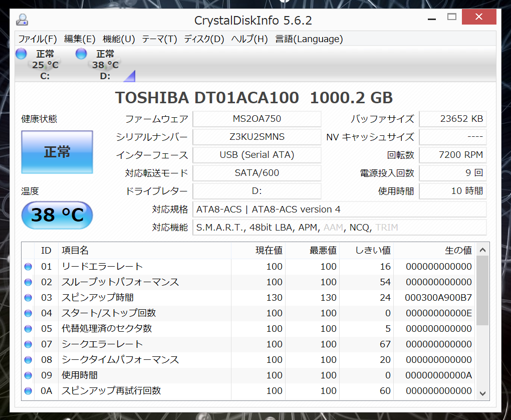Click the CrystalDiskInfo app icon in title bar

pyautogui.click(x=22, y=20)
